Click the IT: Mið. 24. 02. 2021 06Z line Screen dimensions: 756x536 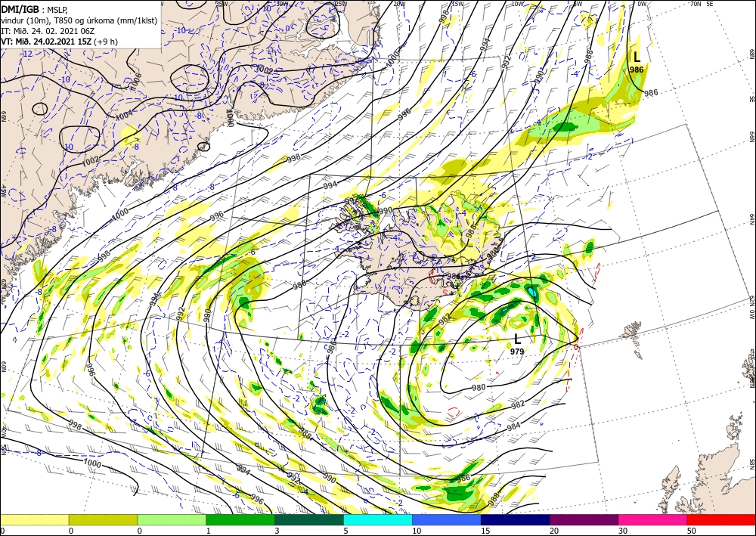pos(48,31)
